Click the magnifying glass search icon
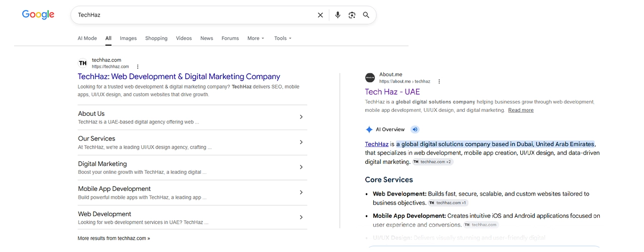The height and width of the screenshot is (252, 644). (366, 15)
